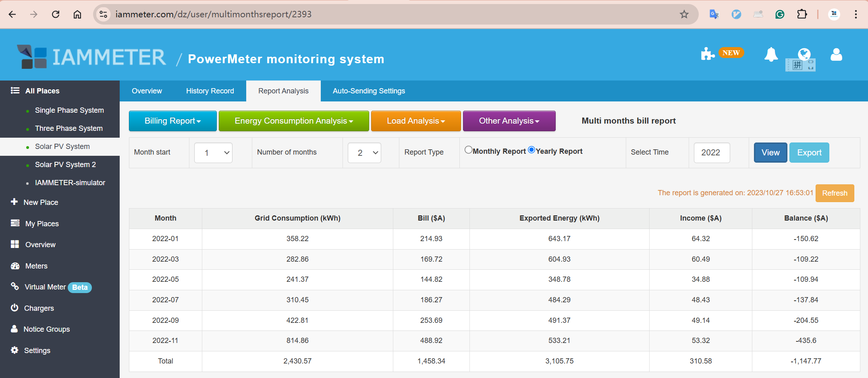Click the My Places icon
This screenshot has width=868, height=378.
pos(15,223)
